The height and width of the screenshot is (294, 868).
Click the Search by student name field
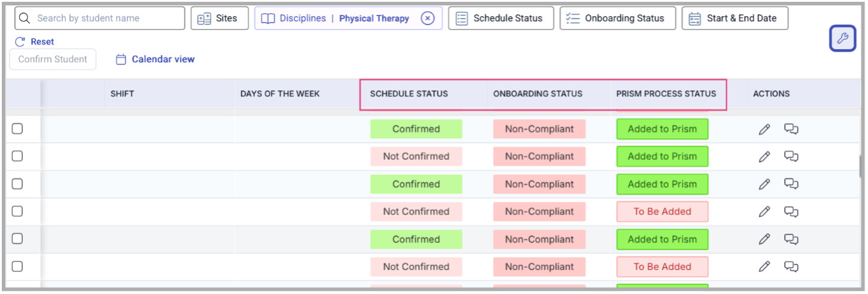coord(100,18)
